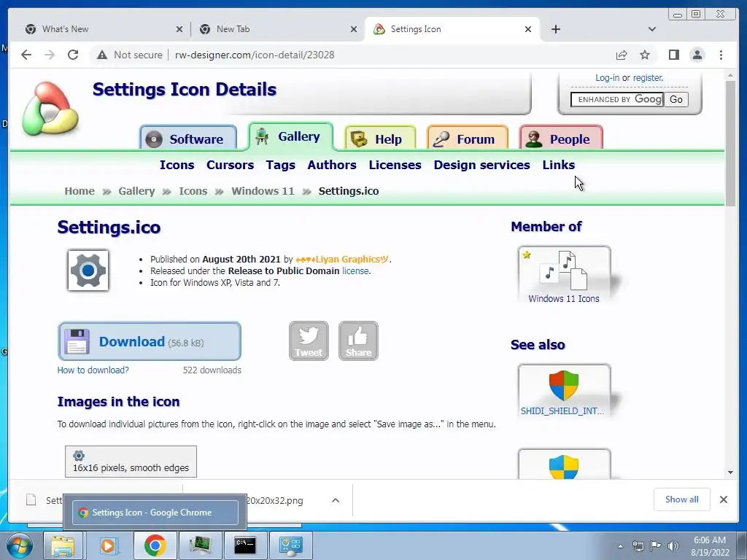Click the Log-in link
Image resolution: width=747 pixels, height=560 pixels.
pos(608,77)
